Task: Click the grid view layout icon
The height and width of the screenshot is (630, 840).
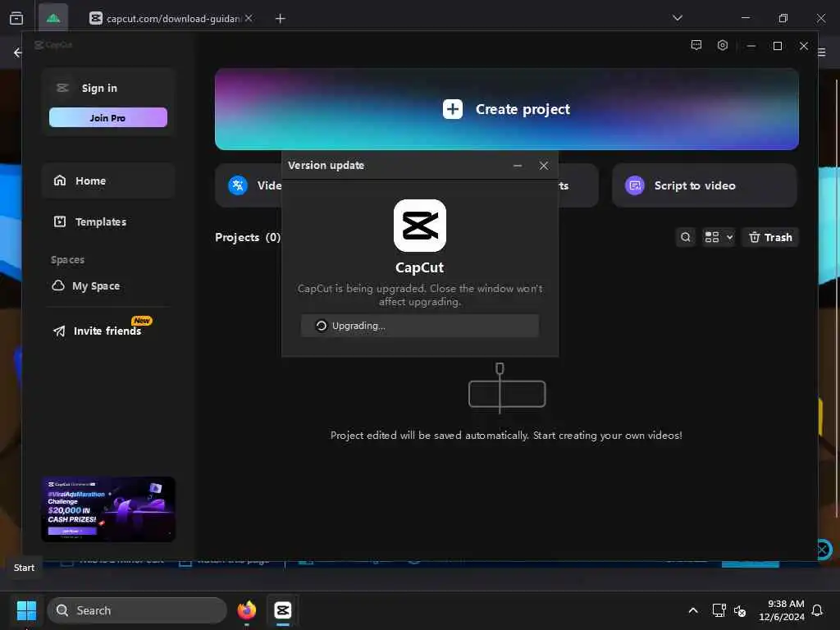Action: [x=711, y=237]
